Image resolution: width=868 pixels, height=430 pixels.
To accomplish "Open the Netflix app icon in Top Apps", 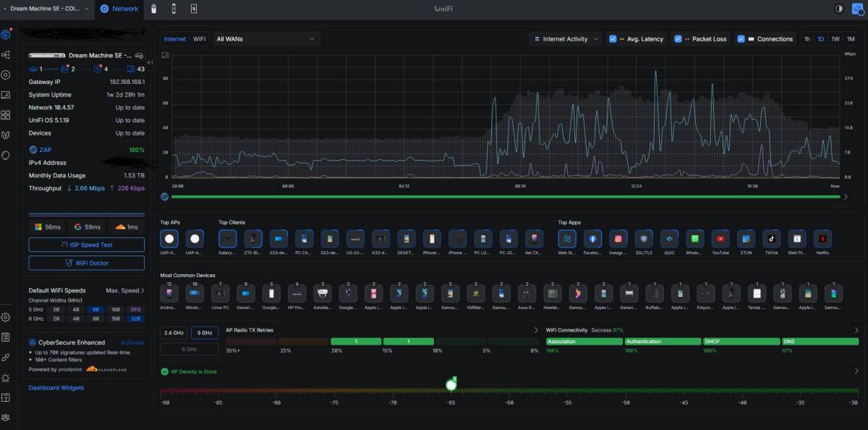I will click(822, 238).
